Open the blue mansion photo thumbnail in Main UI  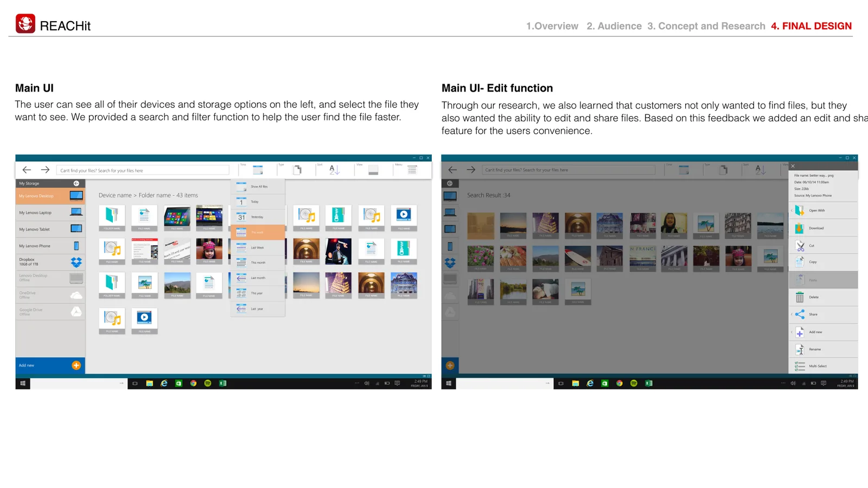(x=404, y=285)
